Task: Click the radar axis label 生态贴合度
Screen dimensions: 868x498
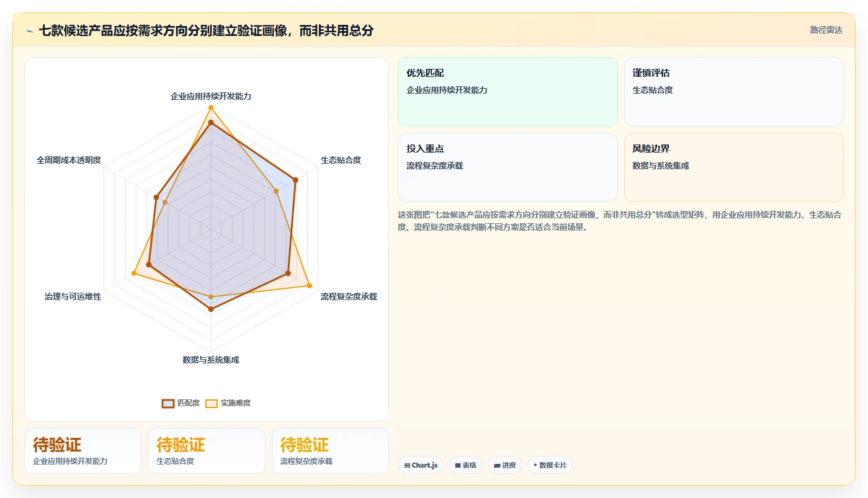Action: point(341,160)
